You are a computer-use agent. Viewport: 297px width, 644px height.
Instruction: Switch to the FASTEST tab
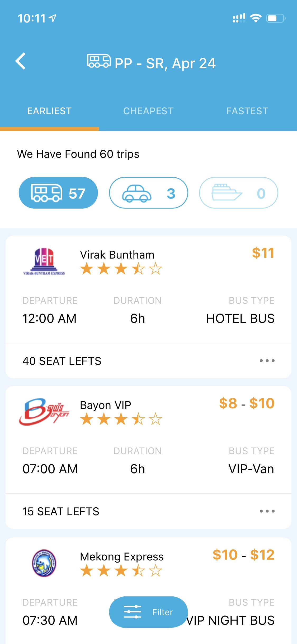click(247, 111)
